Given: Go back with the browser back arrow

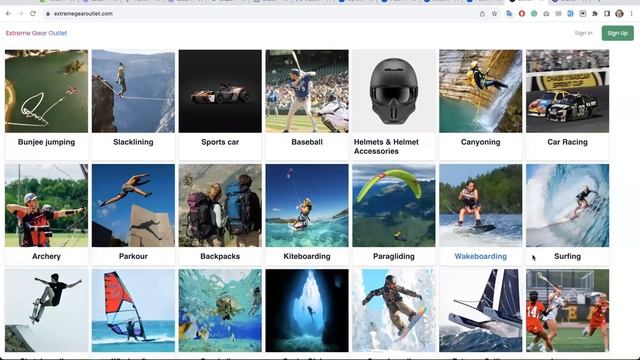Looking at the screenshot, I should point(9,13).
